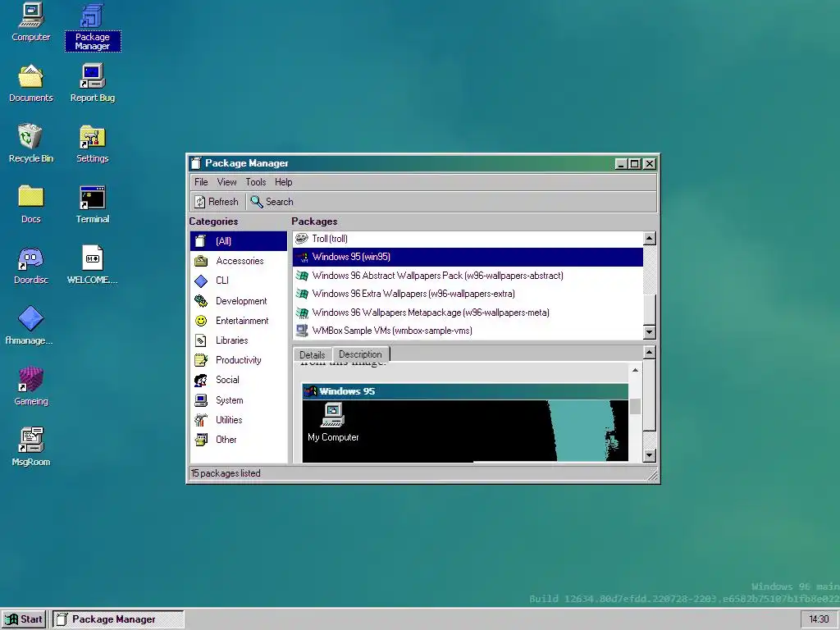Select the Social category icon
Viewport: 840px width, 630px height.
click(x=201, y=380)
